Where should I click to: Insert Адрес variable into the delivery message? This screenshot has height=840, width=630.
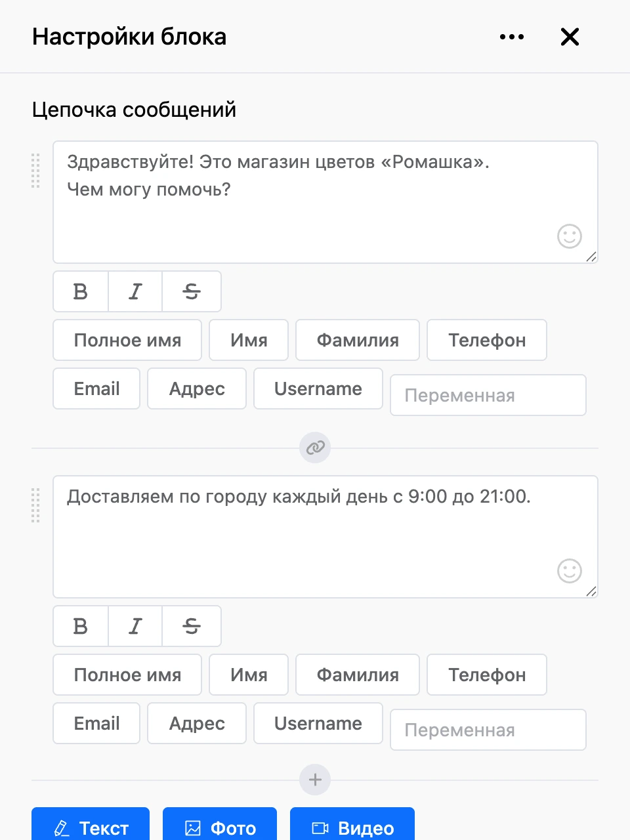197,723
